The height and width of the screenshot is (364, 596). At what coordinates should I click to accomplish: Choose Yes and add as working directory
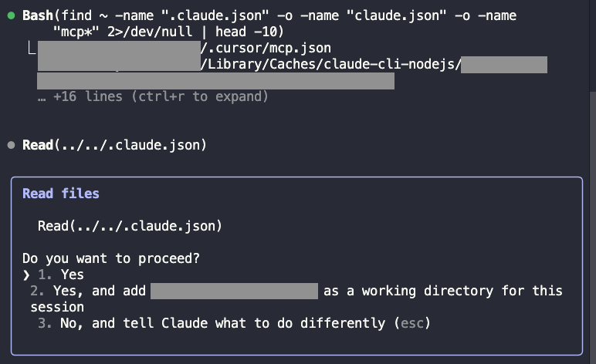pos(296,298)
